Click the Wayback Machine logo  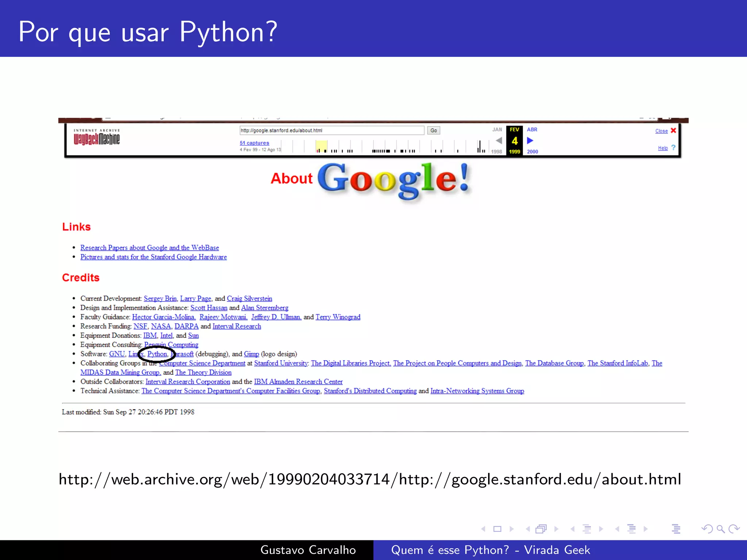click(x=97, y=137)
